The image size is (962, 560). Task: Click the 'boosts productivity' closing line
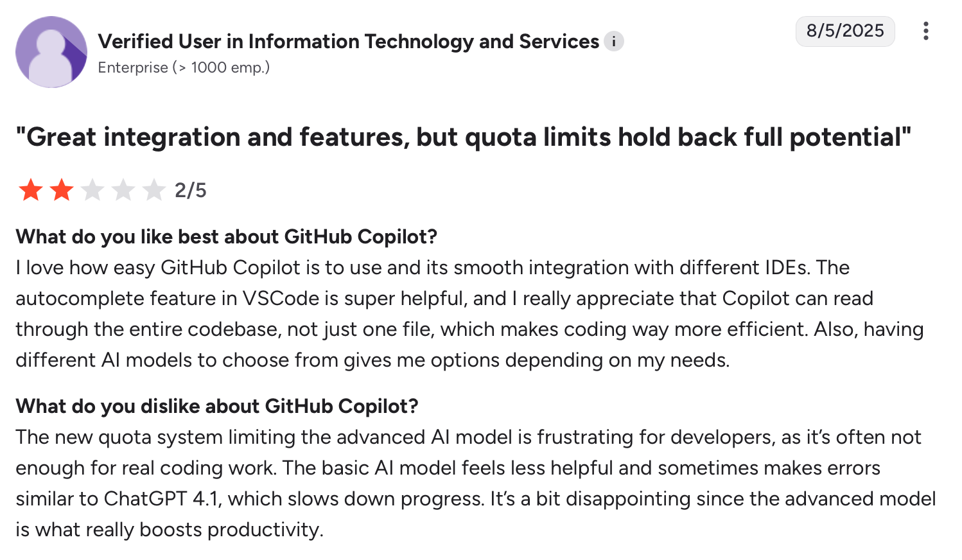[x=170, y=529]
